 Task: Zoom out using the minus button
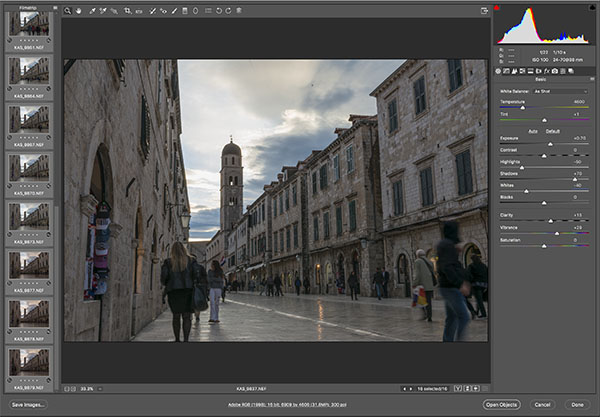[x=67, y=389]
